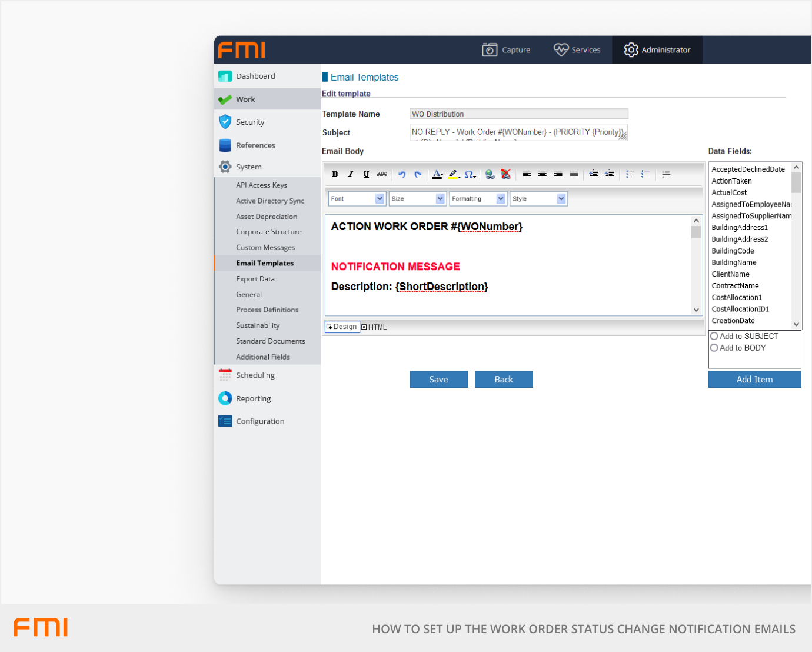Insert a special character with the Omega icon
This screenshot has height=652, width=812.
[469, 174]
